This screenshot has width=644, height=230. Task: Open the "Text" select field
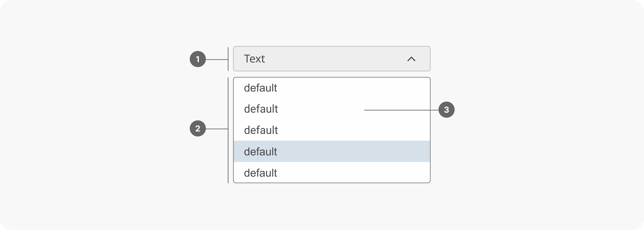pyautogui.click(x=331, y=59)
